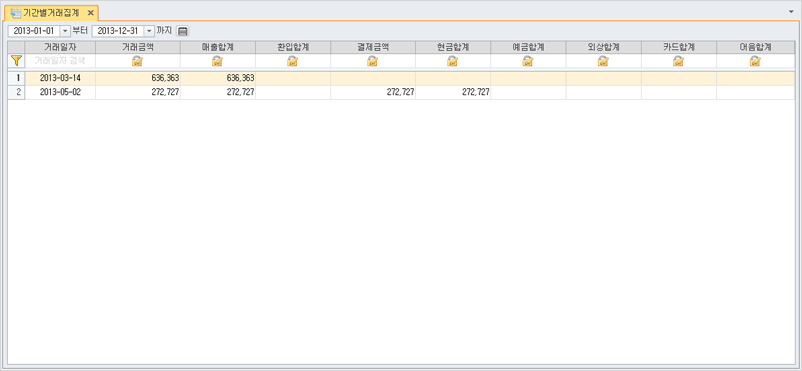Click the lock icon under 예금합계 column
802x371 pixels.
click(x=528, y=61)
